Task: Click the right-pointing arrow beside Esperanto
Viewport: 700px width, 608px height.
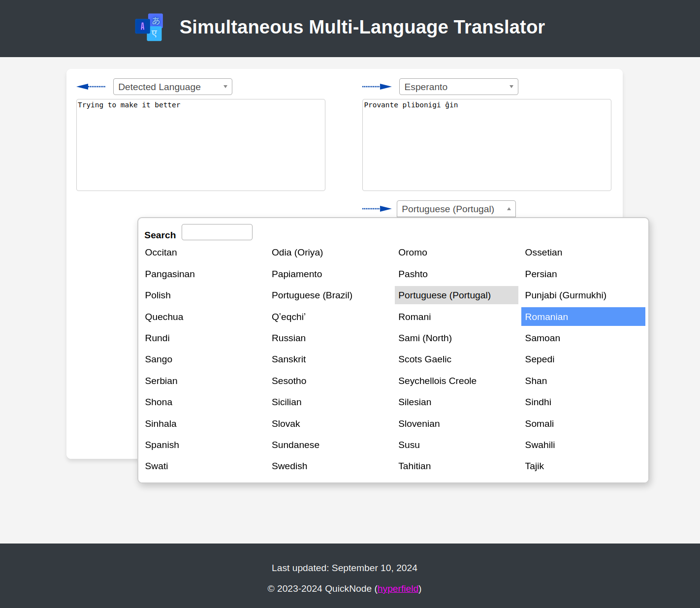Action: [x=377, y=86]
